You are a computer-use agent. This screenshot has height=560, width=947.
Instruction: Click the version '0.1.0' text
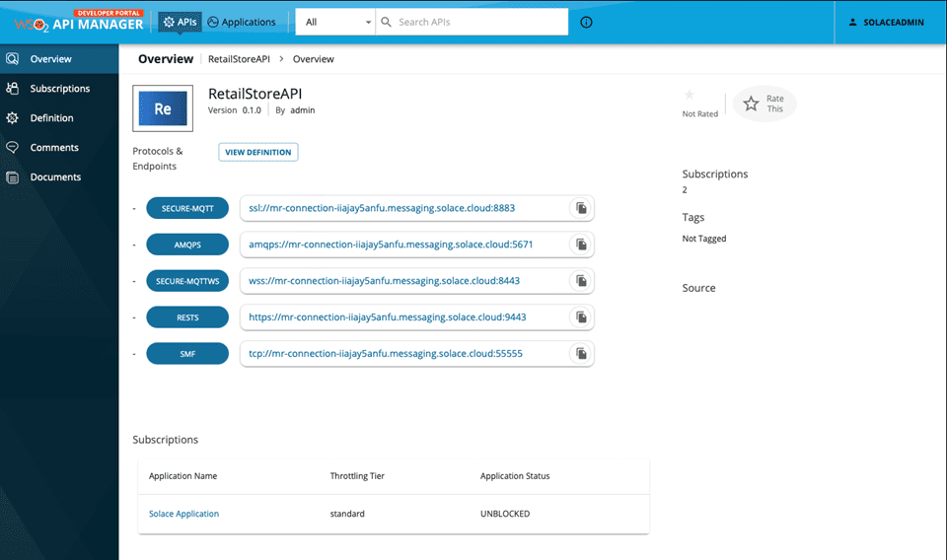coord(252,110)
